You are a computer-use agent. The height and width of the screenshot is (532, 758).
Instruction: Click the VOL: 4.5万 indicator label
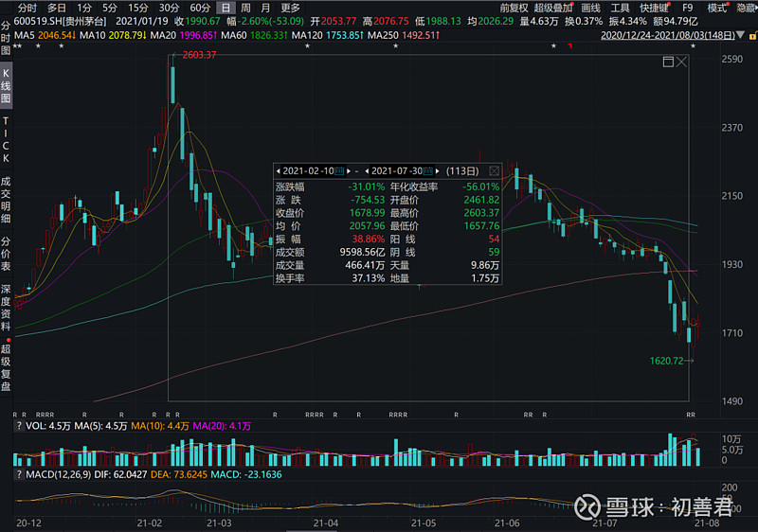click(48, 426)
